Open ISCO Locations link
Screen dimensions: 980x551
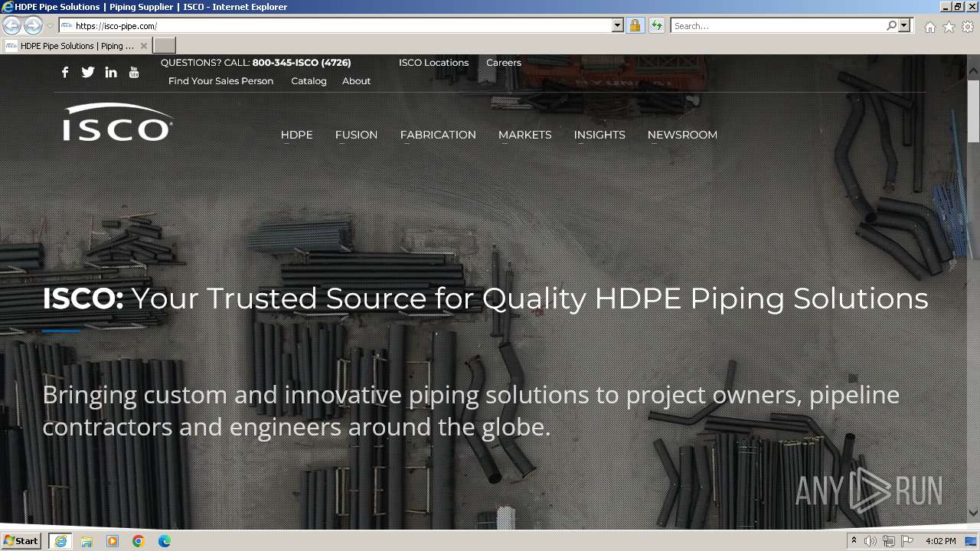tap(433, 63)
